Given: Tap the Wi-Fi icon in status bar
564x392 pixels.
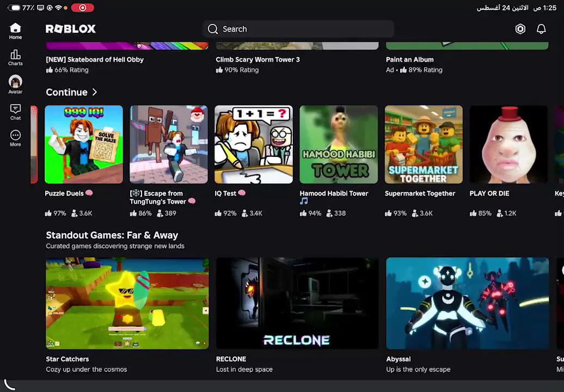Looking at the screenshot, I should [58, 8].
